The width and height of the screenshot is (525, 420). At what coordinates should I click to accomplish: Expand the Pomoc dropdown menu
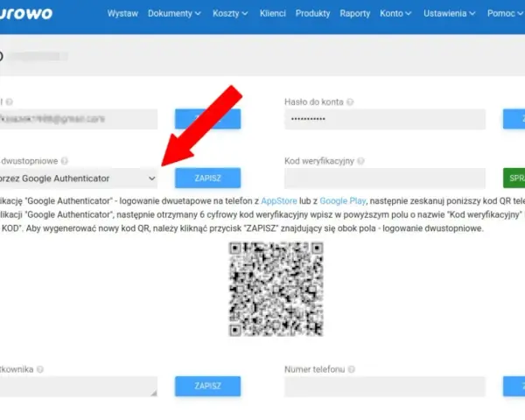pyautogui.click(x=505, y=13)
